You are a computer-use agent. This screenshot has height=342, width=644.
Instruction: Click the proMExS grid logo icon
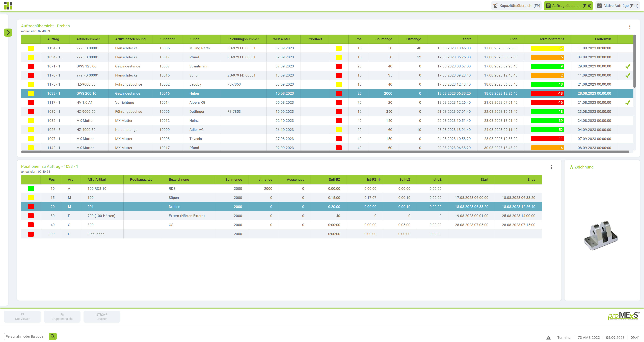coord(8,6)
